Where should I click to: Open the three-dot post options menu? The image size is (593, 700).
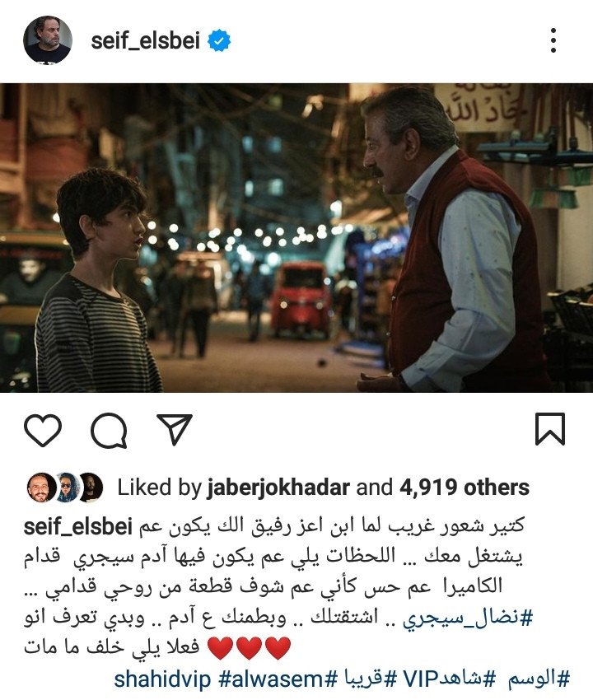point(553,40)
